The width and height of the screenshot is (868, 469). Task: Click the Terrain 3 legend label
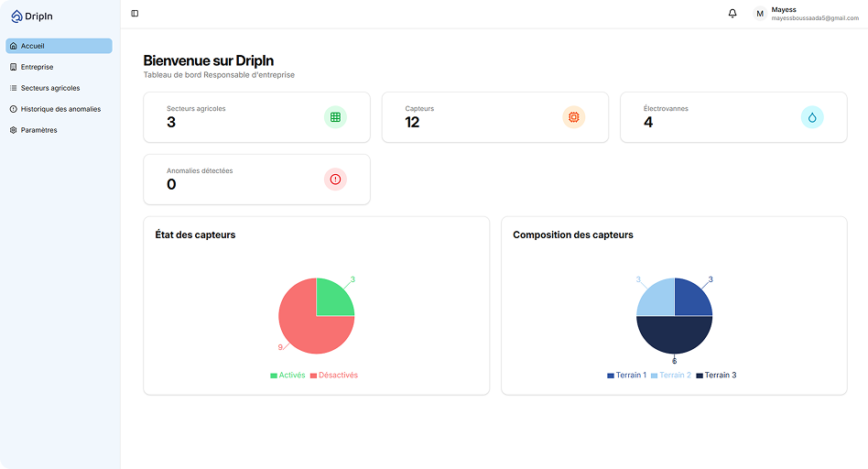tap(721, 375)
